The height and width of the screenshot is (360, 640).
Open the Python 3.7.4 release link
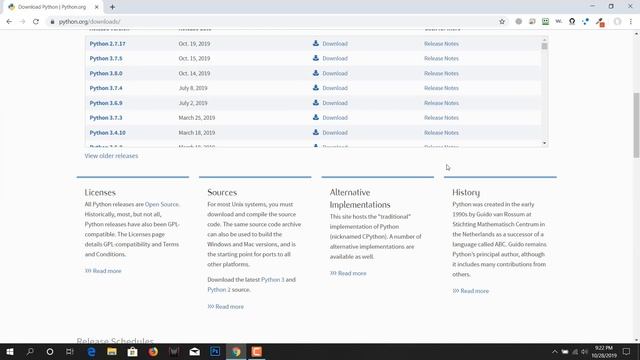click(106, 88)
